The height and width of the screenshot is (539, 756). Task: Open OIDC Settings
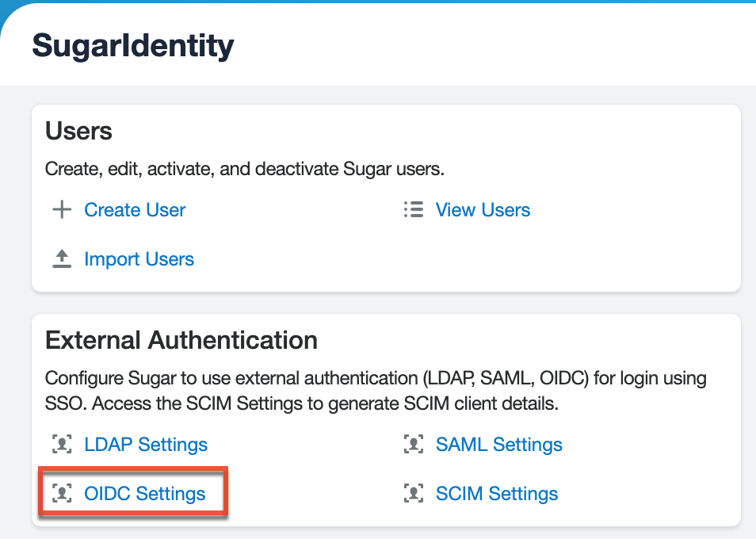[145, 493]
